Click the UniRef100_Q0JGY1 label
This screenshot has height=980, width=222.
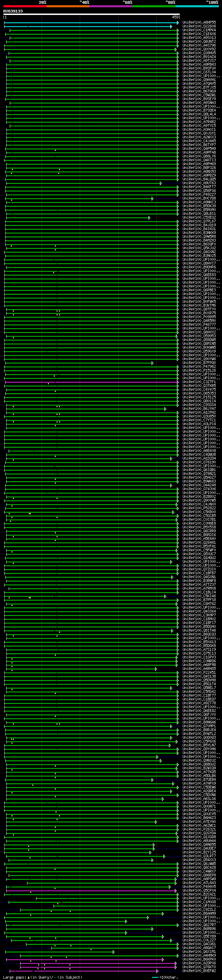coord(199,133)
